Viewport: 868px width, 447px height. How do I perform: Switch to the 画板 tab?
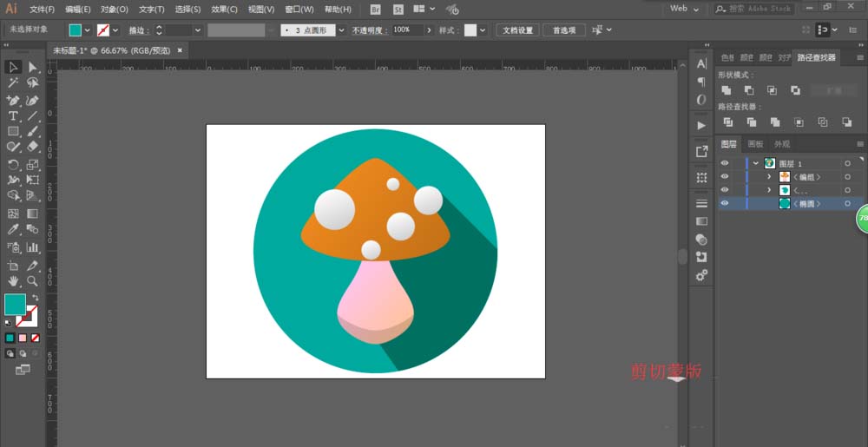755,144
